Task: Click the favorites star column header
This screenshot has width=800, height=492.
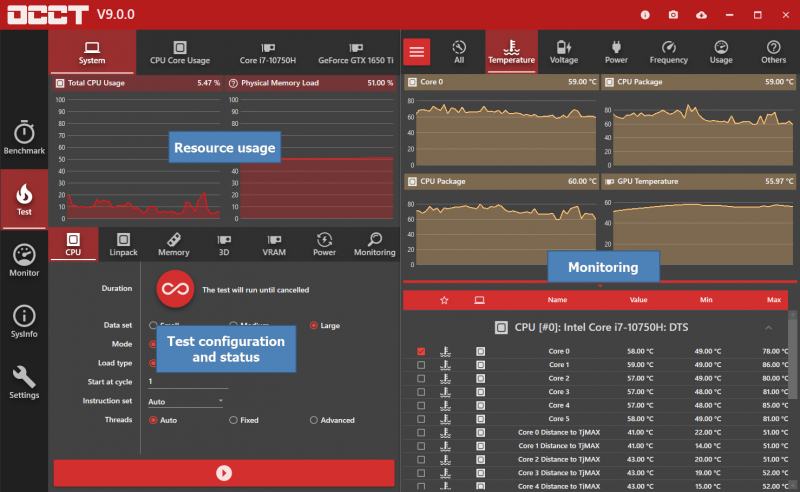Action: 444,300
